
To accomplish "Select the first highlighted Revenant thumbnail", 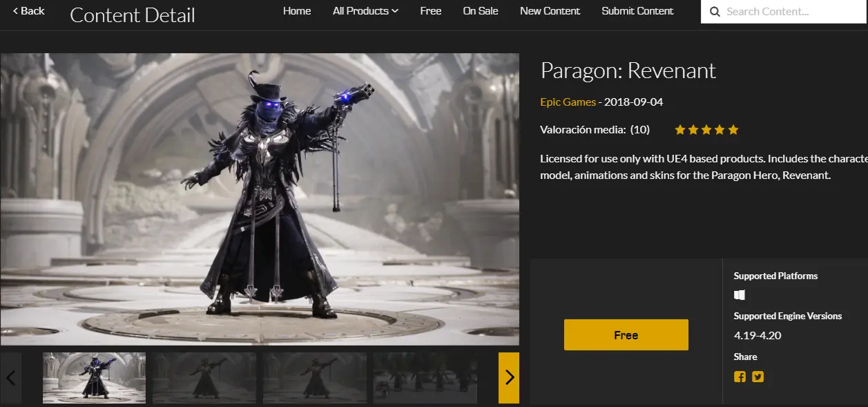I will 94,378.
